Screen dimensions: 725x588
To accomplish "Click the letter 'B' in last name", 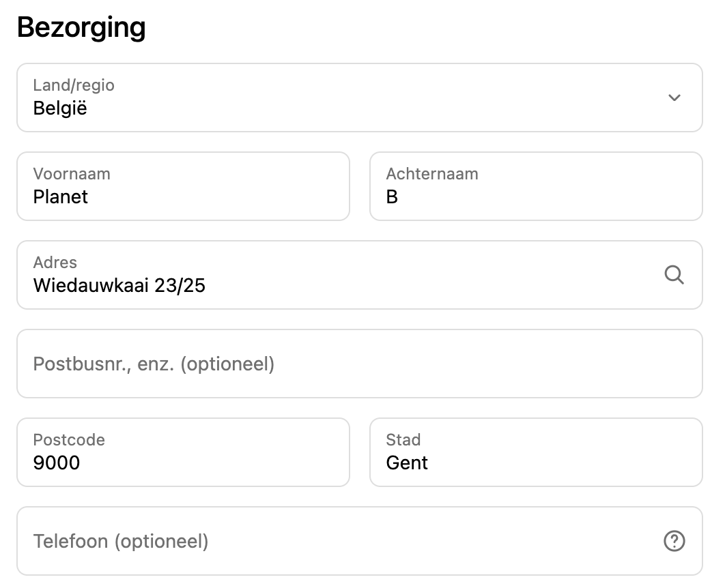I will [392, 197].
